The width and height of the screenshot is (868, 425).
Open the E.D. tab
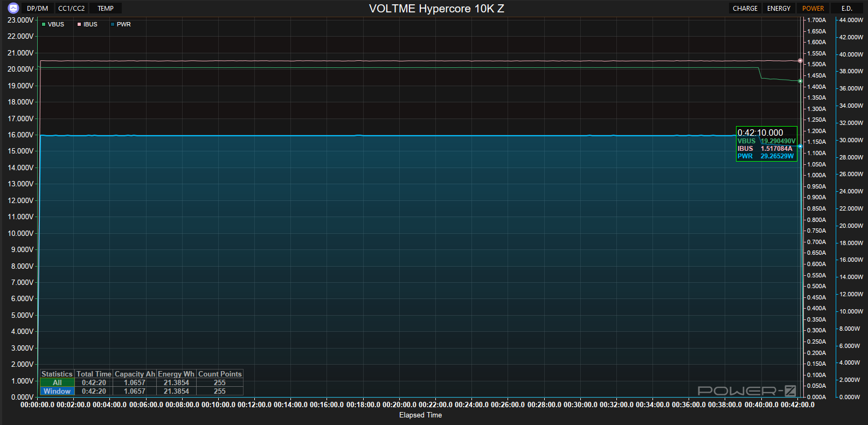pos(847,9)
